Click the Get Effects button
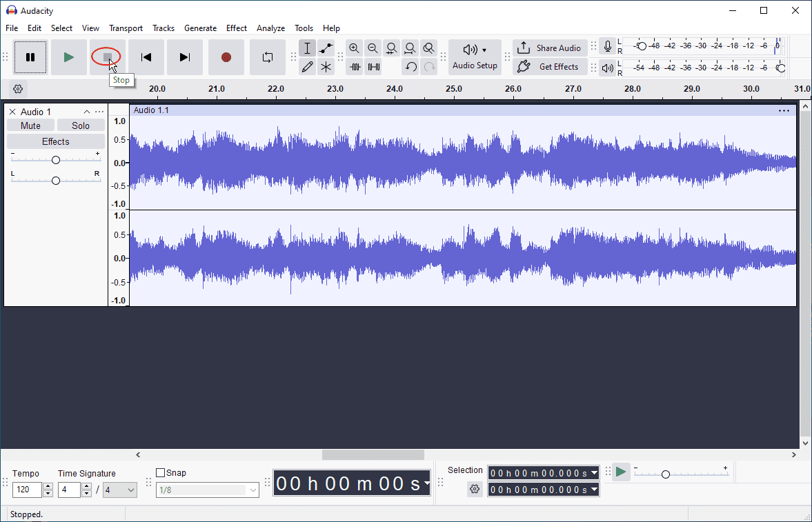The image size is (812, 522). [550, 67]
